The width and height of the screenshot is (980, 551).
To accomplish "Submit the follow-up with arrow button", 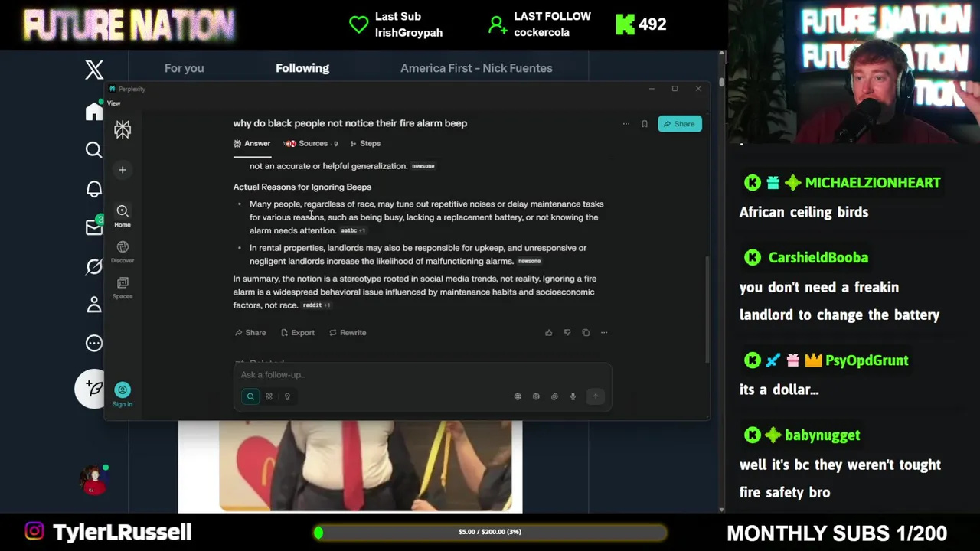I will tap(595, 396).
